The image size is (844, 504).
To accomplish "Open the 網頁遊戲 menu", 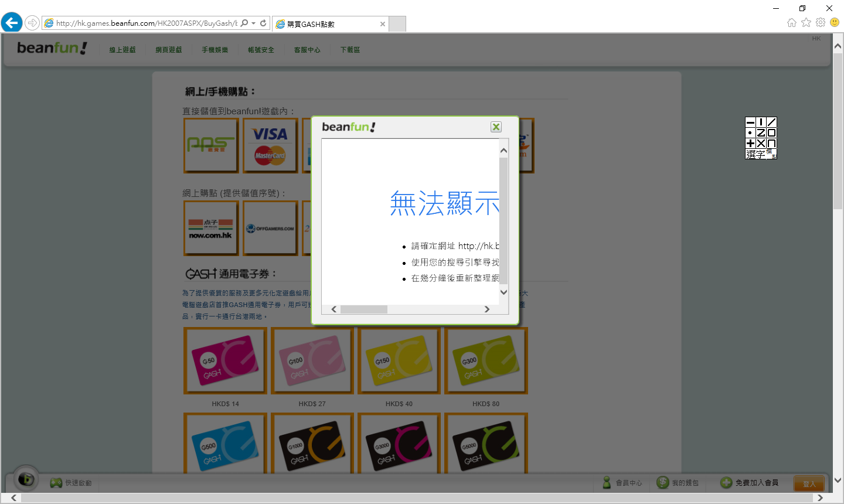I will [169, 50].
